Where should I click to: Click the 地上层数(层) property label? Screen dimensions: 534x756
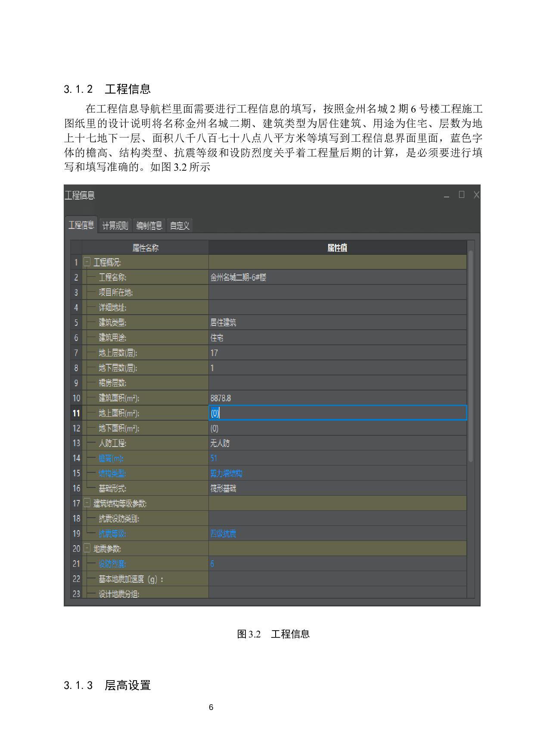point(118,353)
